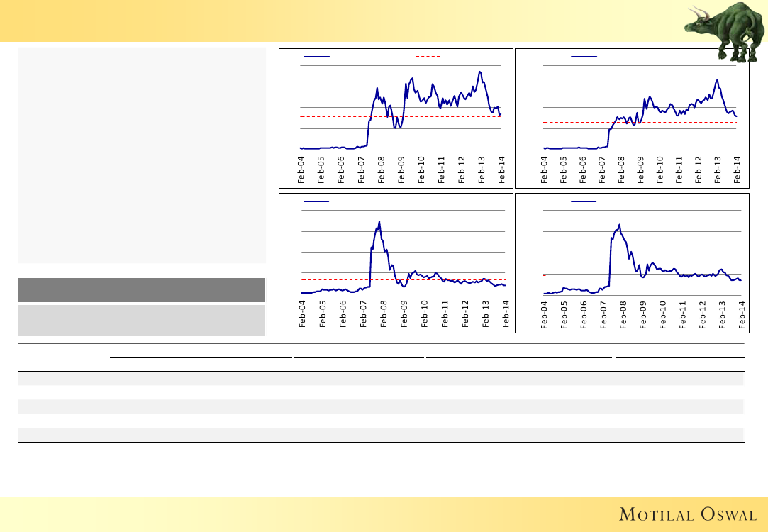Click Feb-08 axis label on top-right chart
The width and height of the screenshot is (768, 532).
click(x=621, y=170)
